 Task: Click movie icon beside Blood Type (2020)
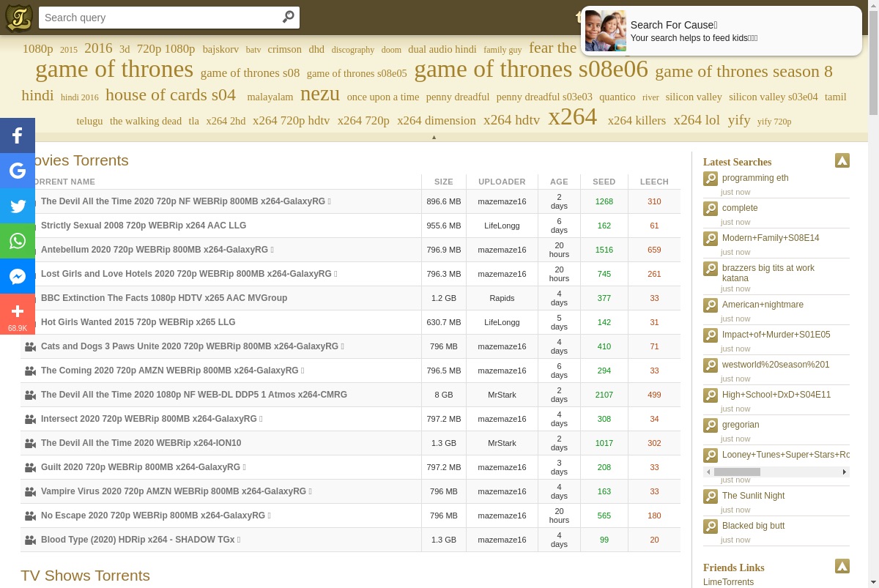[x=30, y=540]
